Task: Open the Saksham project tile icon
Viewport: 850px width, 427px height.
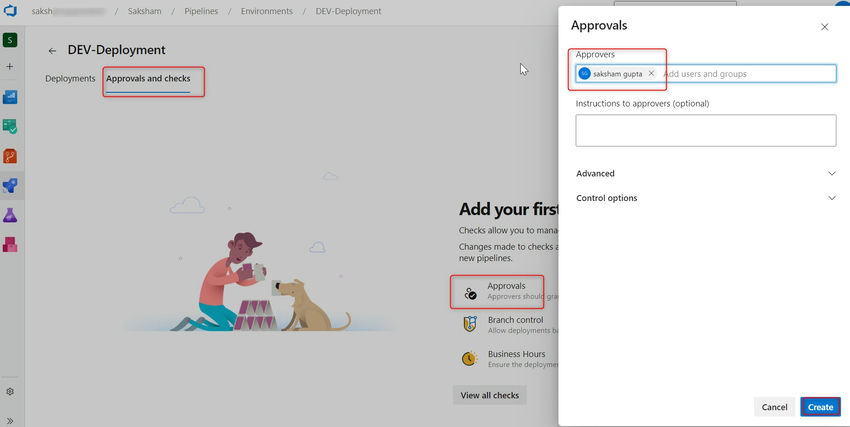Action: (x=10, y=40)
